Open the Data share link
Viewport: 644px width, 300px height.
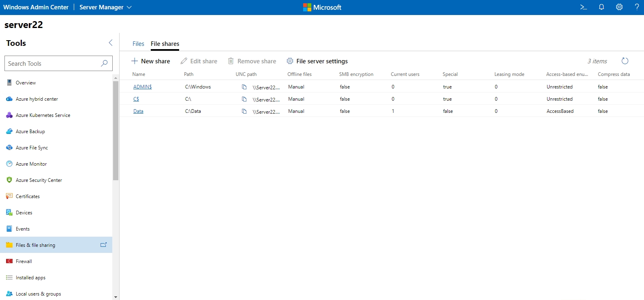pos(138,111)
